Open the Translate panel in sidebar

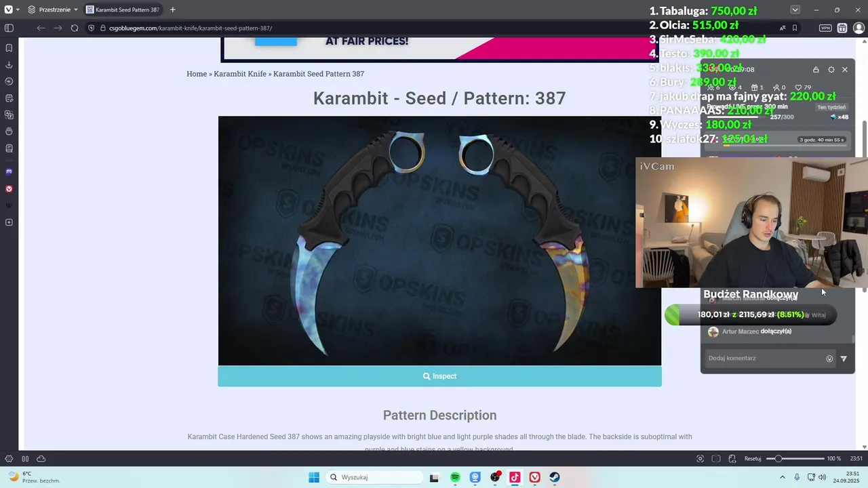coord(9,115)
